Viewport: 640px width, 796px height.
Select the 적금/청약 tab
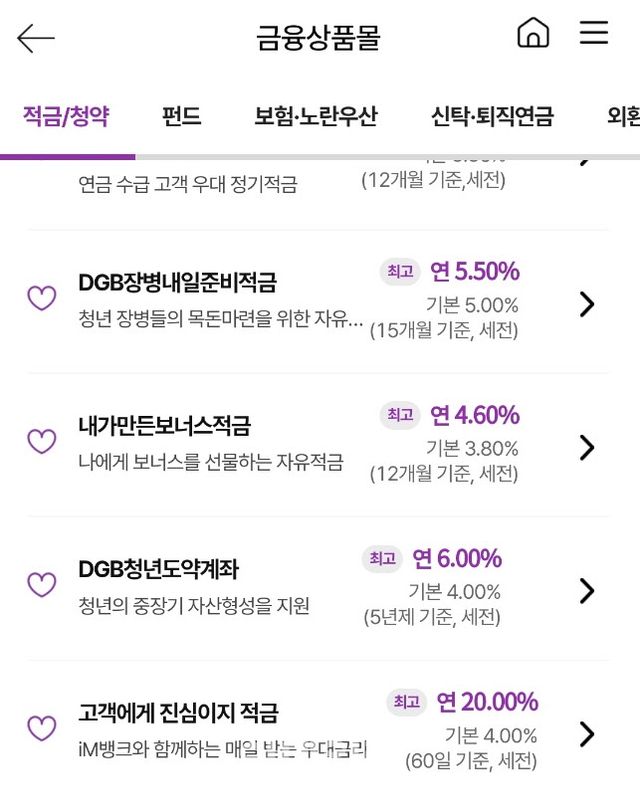[66, 116]
